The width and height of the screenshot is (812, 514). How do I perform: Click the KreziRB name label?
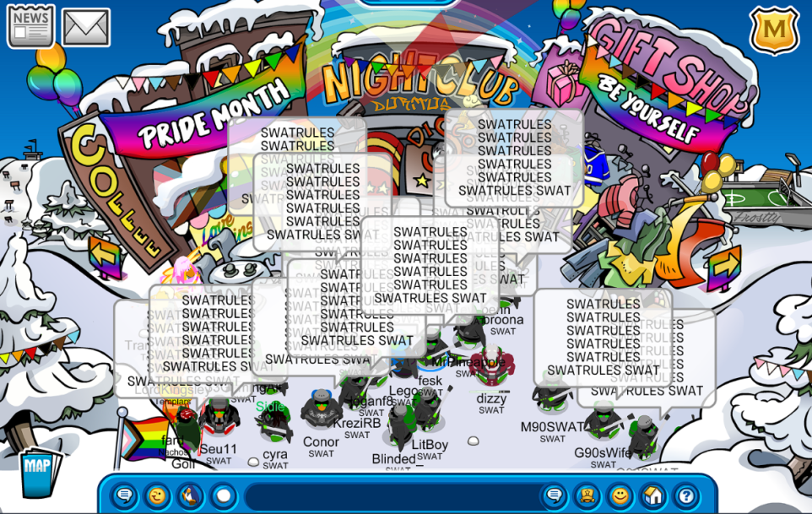tap(357, 424)
